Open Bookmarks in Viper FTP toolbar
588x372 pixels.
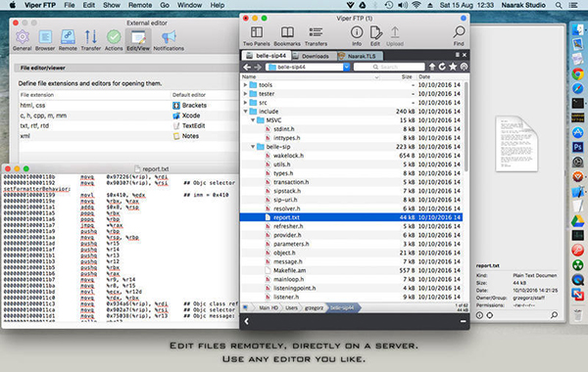[x=287, y=36]
